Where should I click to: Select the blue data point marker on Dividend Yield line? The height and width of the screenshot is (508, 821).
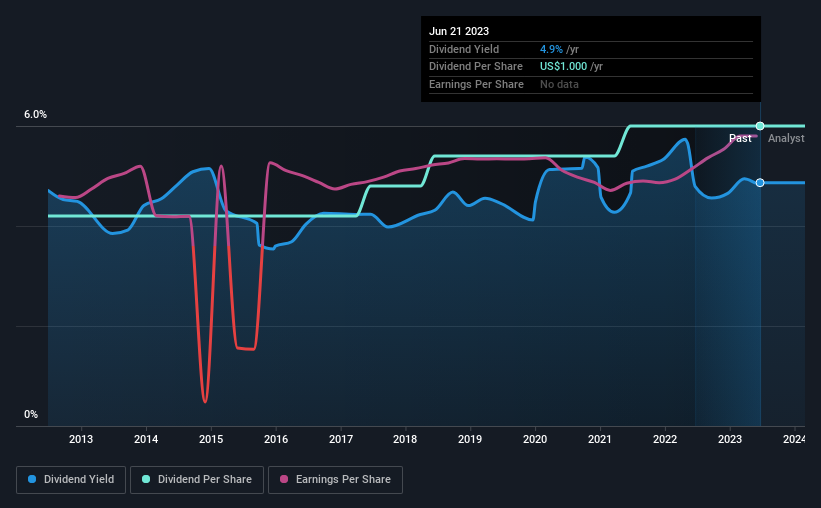(760, 183)
